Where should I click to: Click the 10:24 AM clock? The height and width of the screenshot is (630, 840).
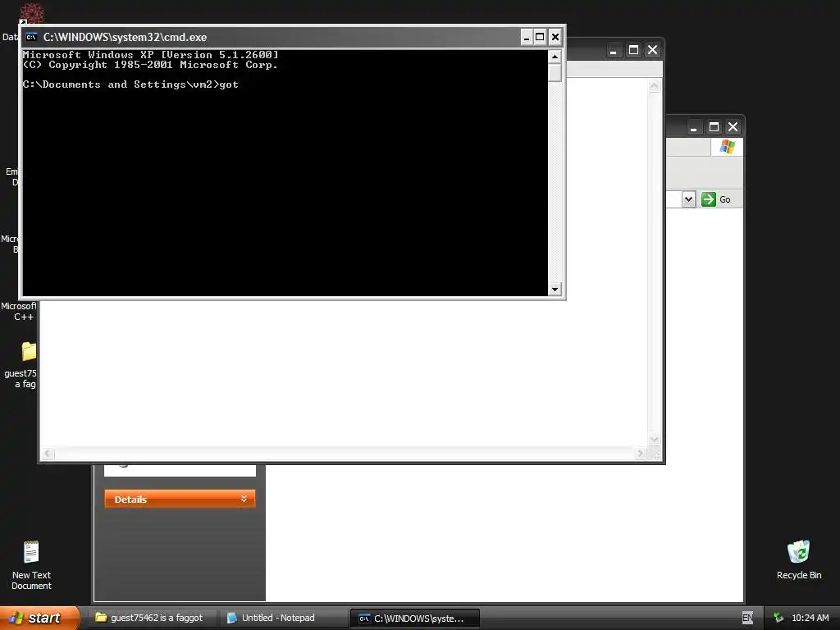810,618
